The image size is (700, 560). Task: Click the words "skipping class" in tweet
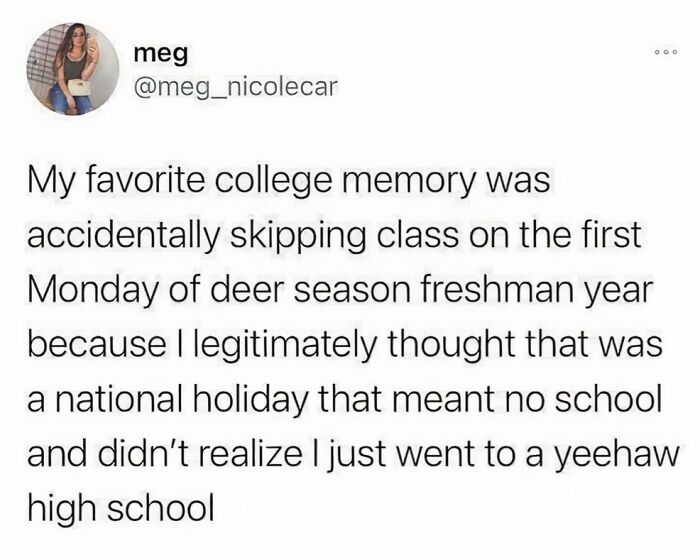click(x=344, y=237)
